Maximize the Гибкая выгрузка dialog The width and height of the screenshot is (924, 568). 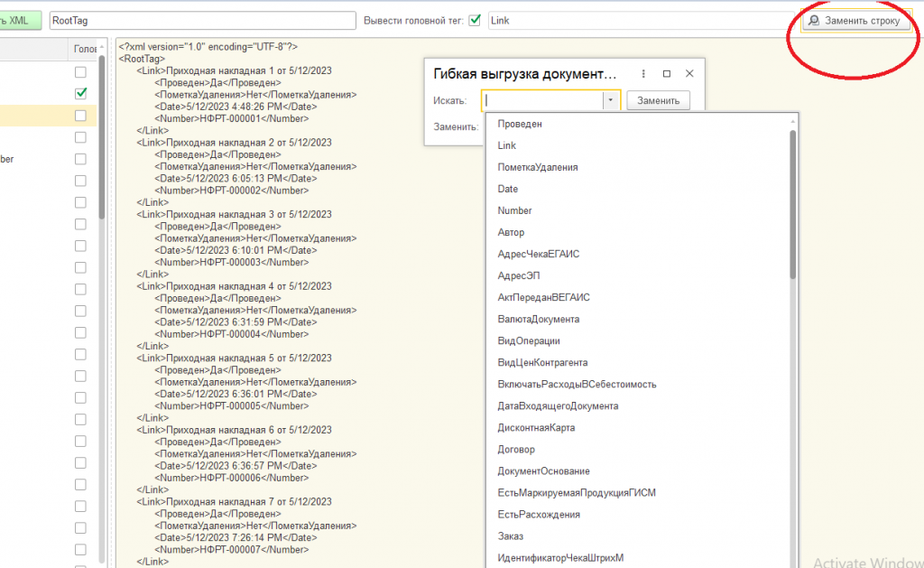[x=667, y=74]
